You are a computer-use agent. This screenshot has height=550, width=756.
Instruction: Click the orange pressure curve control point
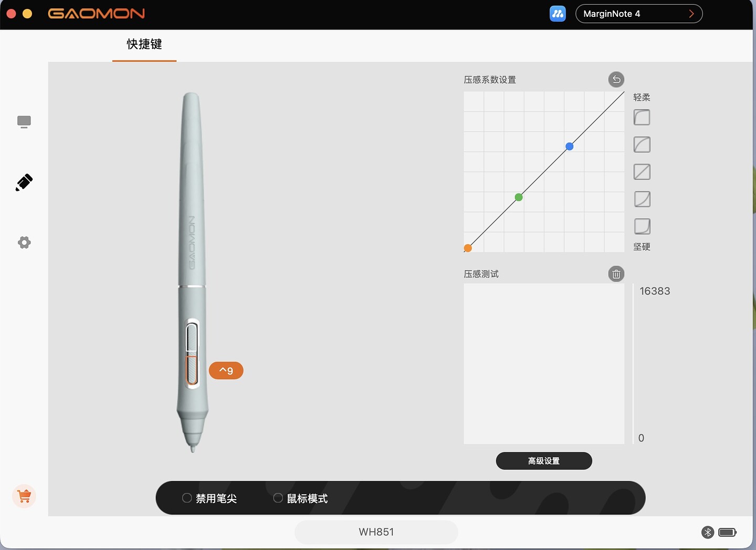(x=468, y=248)
